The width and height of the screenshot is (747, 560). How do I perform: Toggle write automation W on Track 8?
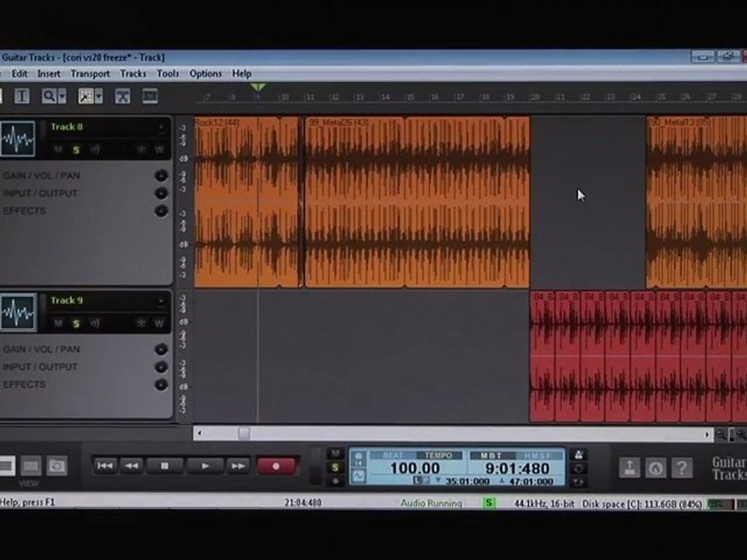[x=159, y=149]
